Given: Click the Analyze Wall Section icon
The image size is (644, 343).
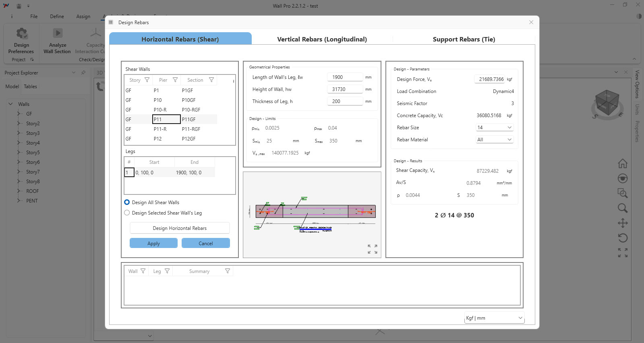Looking at the screenshot, I should [58, 33].
